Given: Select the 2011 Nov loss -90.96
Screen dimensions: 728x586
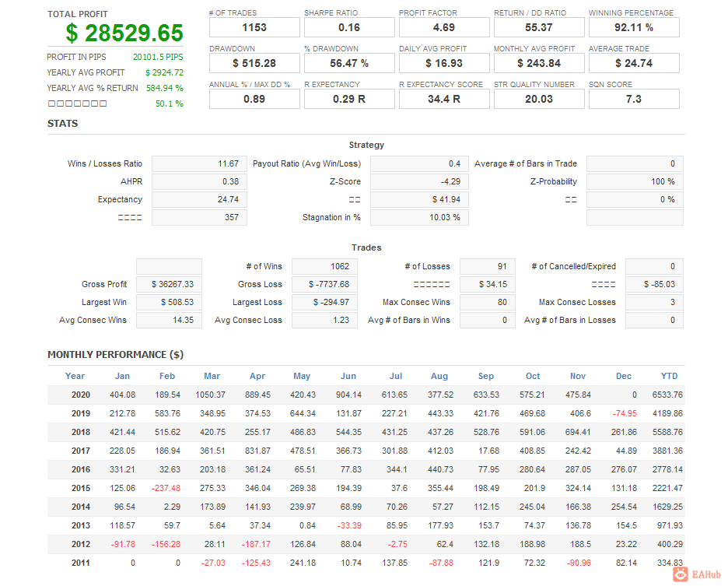Looking at the screenshot, I should click(579, 563).
